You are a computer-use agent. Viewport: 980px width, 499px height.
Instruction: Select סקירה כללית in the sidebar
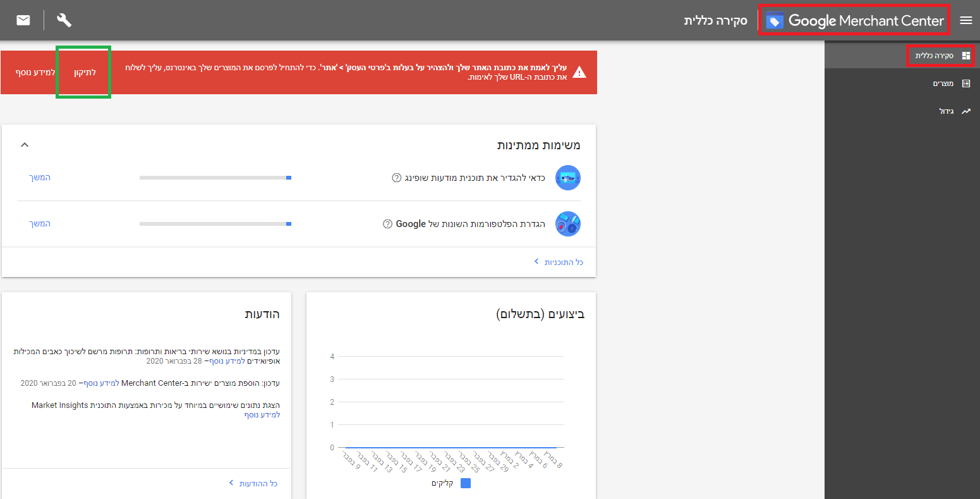point(902,56)
